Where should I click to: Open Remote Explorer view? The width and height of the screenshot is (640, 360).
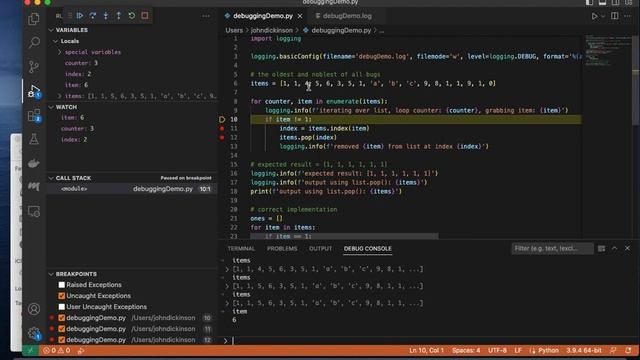click(34, 211)
